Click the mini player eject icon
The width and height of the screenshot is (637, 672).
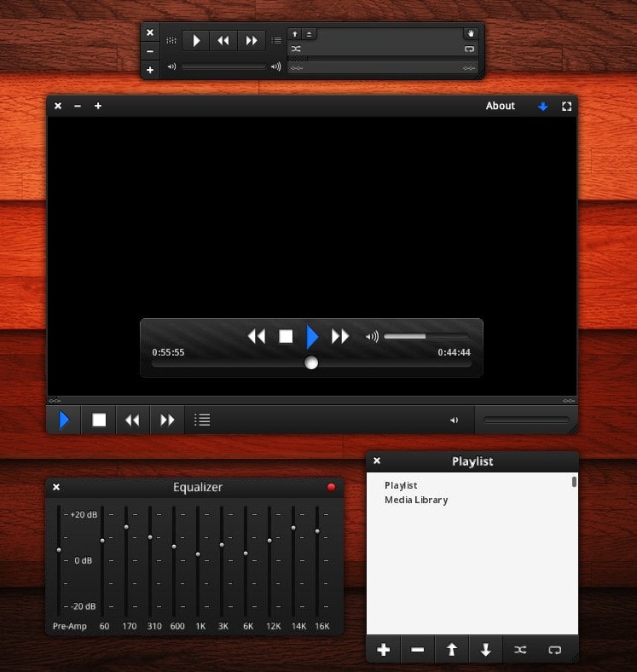[309, 34]
